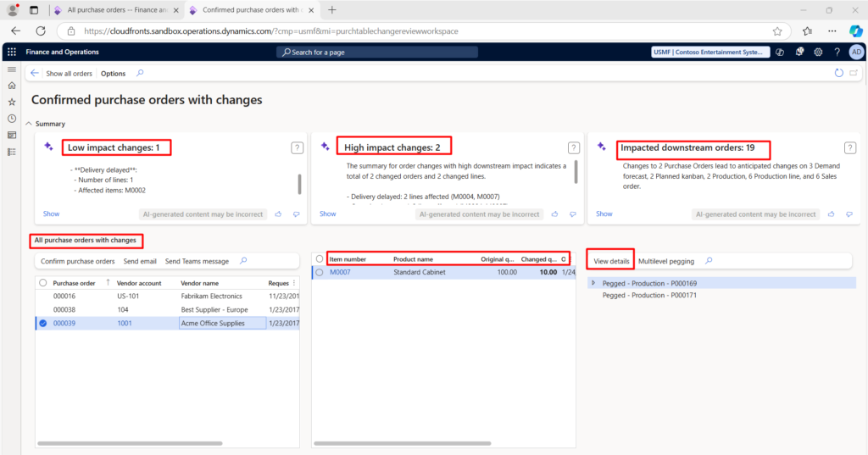The width and height of the screenshot is (868, 455).
Task: Click the Low impact summary vertical scrollbar
Action: click(299, 185)
